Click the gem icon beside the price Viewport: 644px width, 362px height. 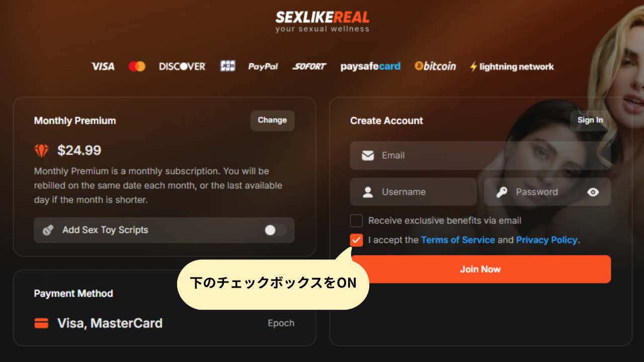40,149
